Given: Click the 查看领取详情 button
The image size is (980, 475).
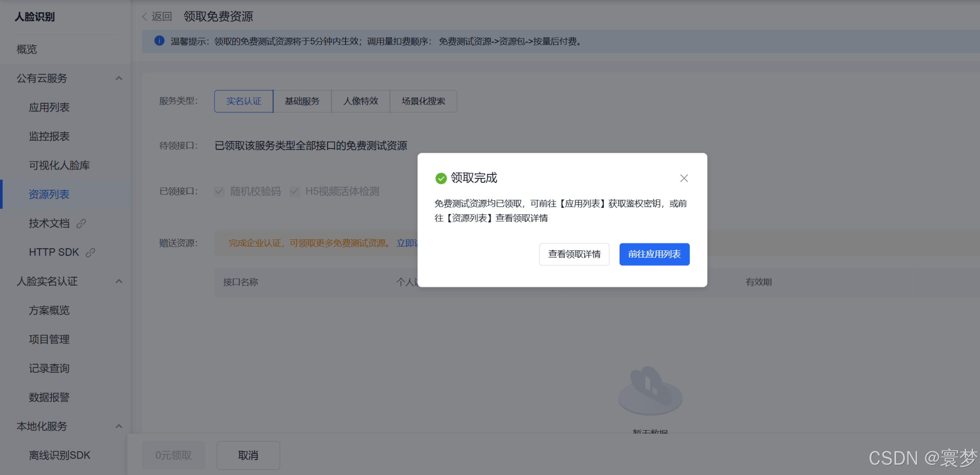Looking at the screenshot, I should [x=574, y=254].
